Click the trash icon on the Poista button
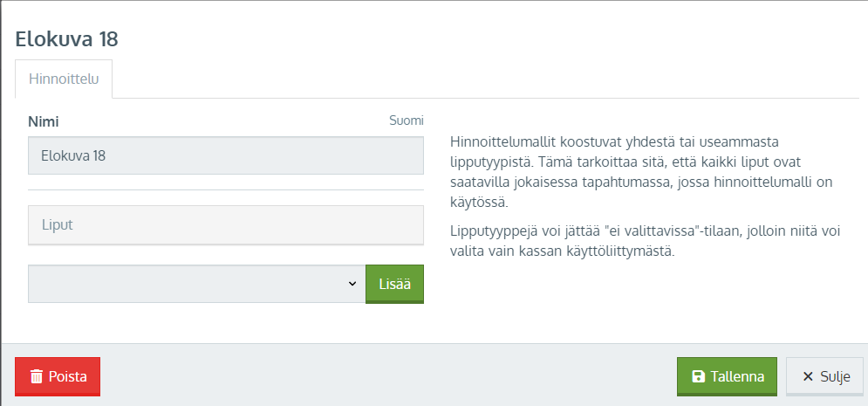 (x=37, y=377)
